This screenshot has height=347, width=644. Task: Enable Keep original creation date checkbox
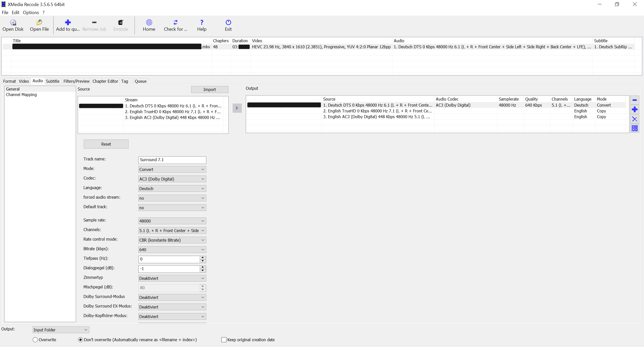coord(224,340)
